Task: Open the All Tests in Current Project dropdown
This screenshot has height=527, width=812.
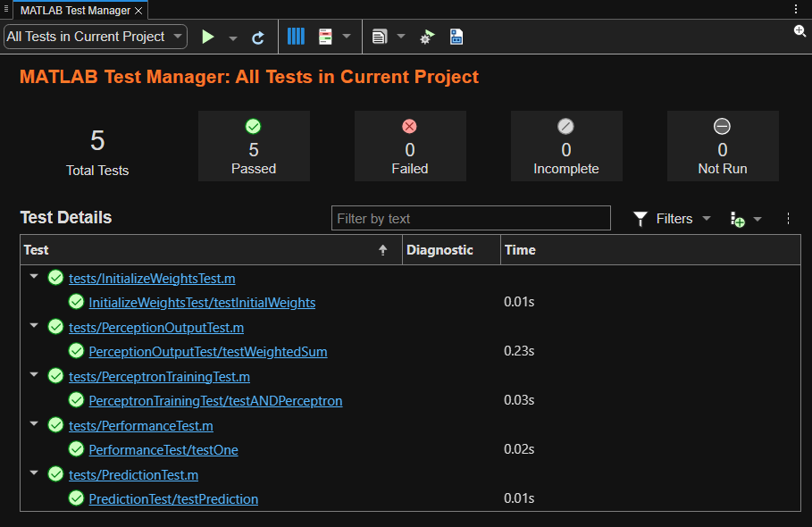Action: (x=96, y=37)
